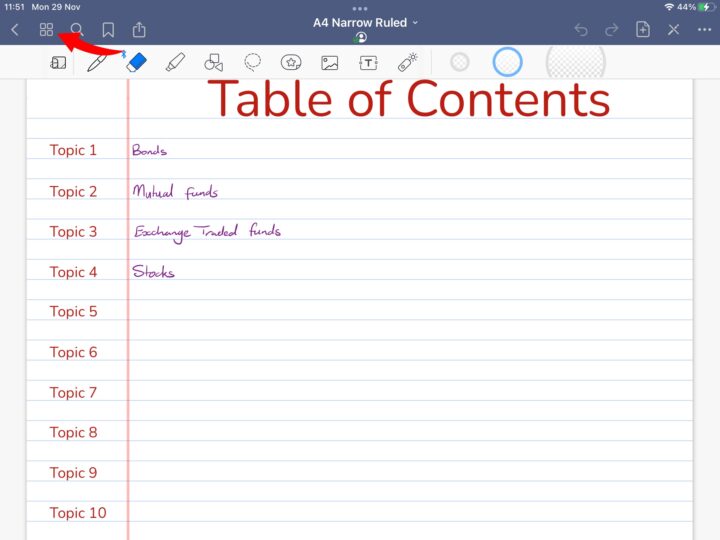Select the Shapes tool

(214, 63)
